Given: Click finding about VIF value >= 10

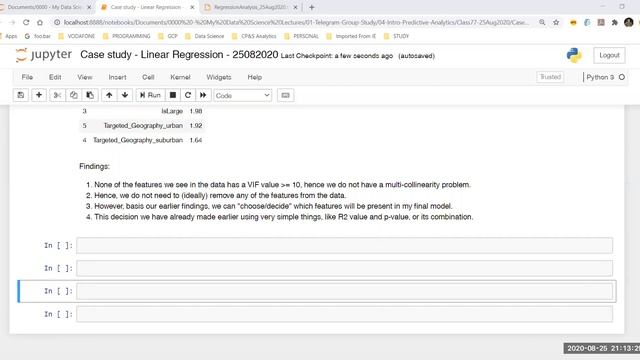Looking at the screenshot, I should point(282,184).
